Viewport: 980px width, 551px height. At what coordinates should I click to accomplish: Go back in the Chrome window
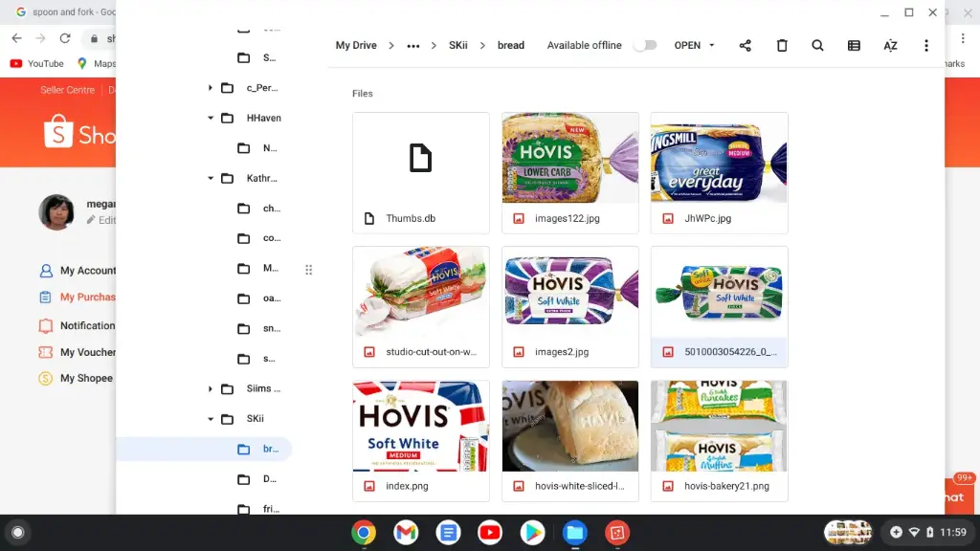pyautogui.click(x=17, y=38)
